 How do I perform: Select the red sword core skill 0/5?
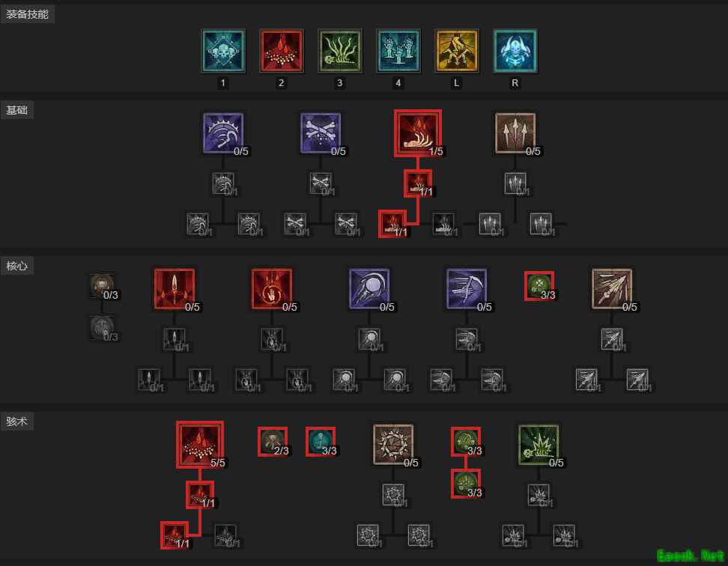pyautogui.click(x=175, y=288)
